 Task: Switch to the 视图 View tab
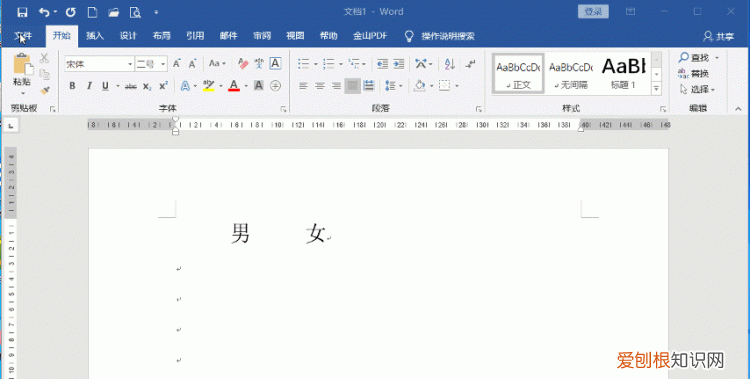pos(295,36)
